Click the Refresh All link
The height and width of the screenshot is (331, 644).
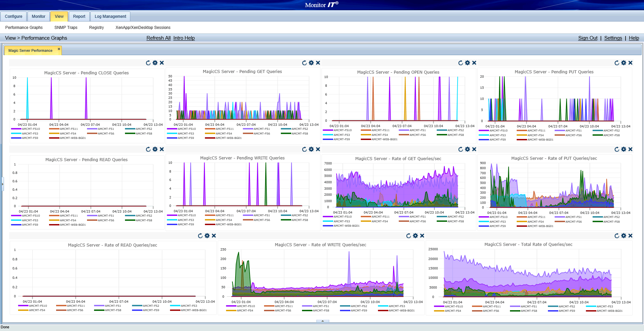coord(158,38)
